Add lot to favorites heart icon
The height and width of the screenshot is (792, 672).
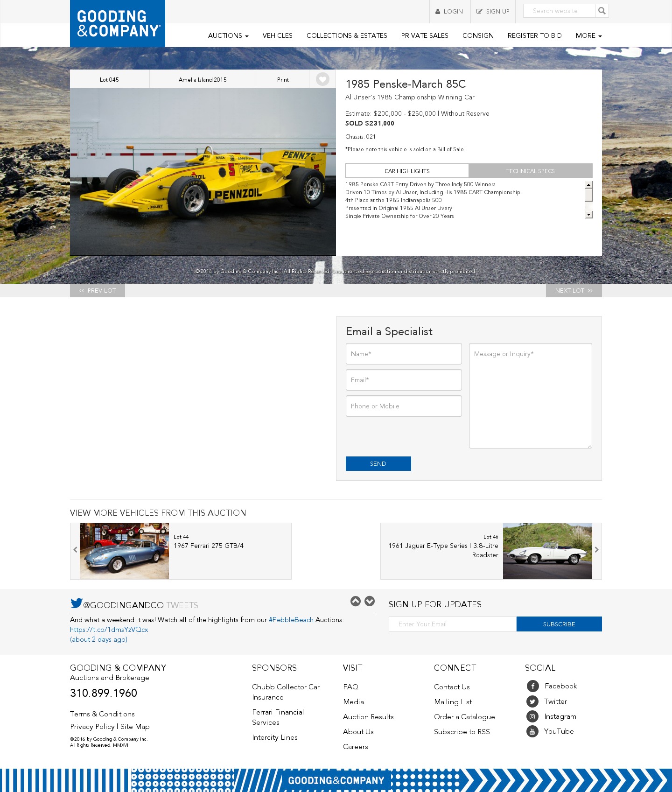point(322,79)
